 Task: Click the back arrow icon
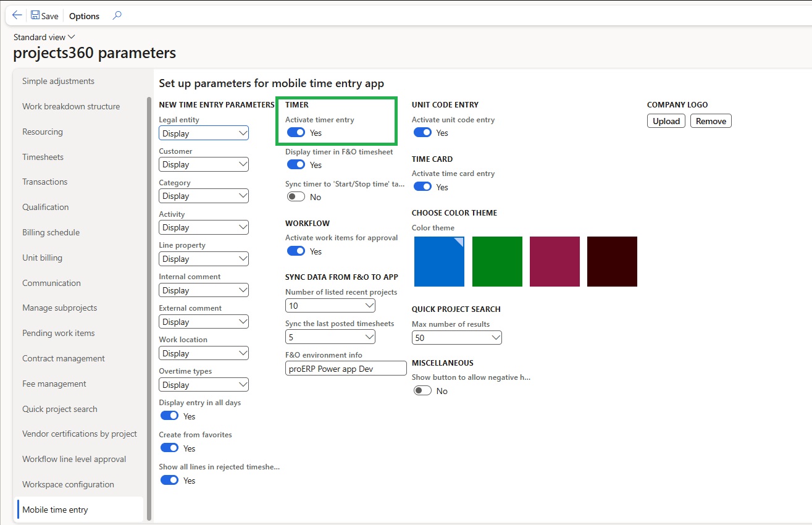click(17, 15)
